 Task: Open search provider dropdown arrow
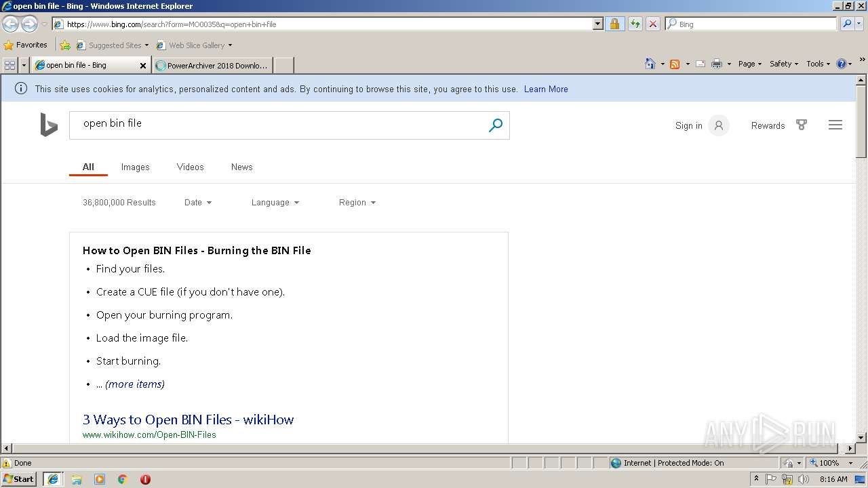pos(859,24)
